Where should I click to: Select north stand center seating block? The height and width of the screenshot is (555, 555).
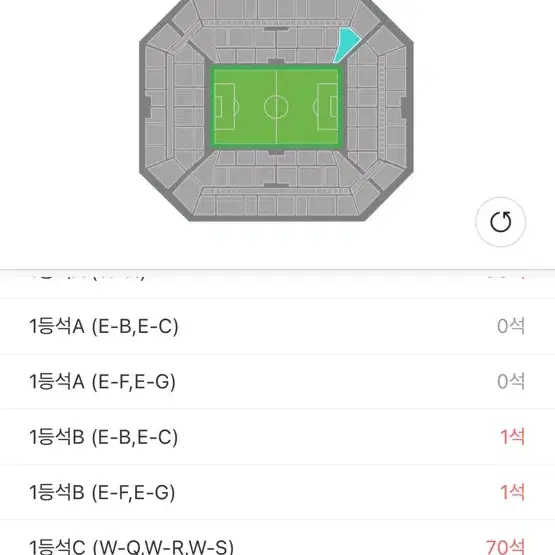276,55
